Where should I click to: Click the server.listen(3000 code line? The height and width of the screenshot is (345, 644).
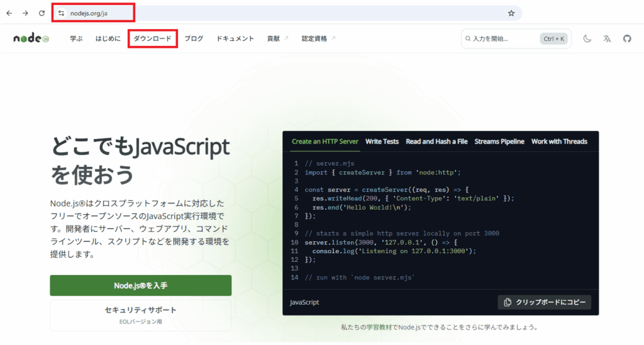pyautogui.click(x=380, y=242)
